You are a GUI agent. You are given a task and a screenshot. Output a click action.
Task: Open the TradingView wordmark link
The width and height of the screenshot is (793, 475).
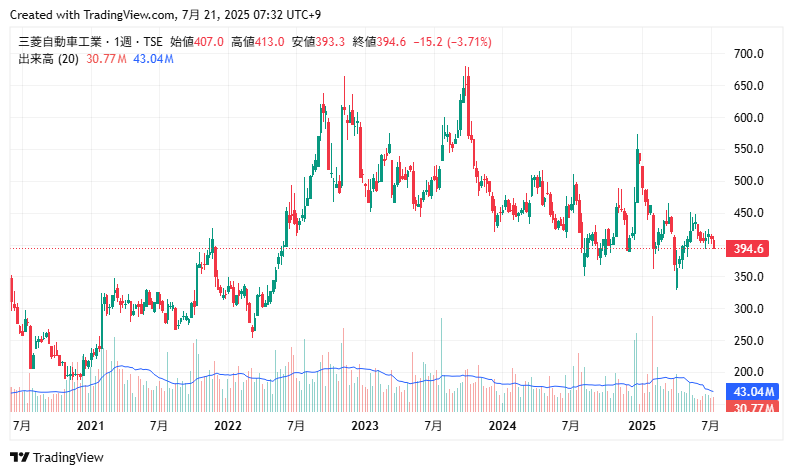68,458
